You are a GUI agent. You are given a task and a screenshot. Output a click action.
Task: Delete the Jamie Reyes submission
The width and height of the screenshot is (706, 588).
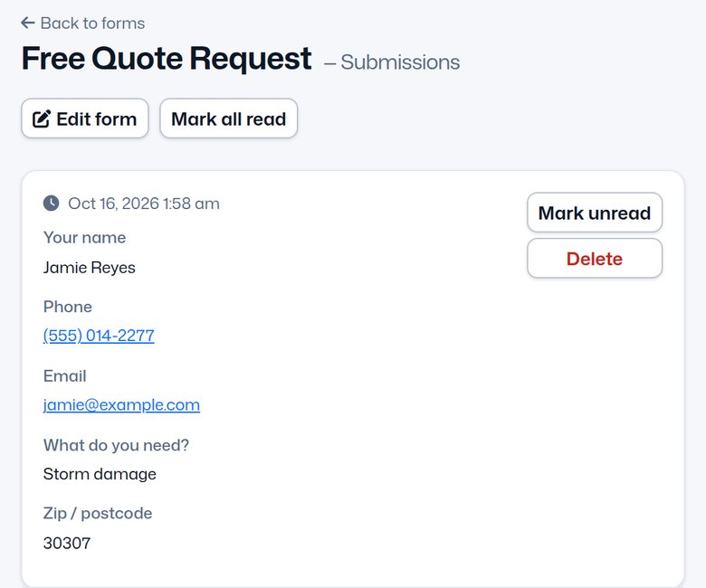click(595, 259)
